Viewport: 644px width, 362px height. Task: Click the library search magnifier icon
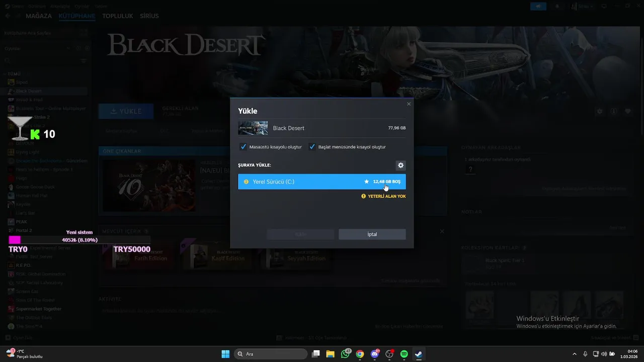coord(7,60)
